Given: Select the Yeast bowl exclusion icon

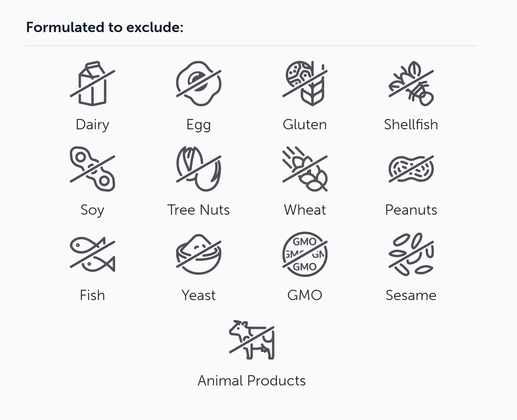Looking at the screenshot, I should click(199, 254).
